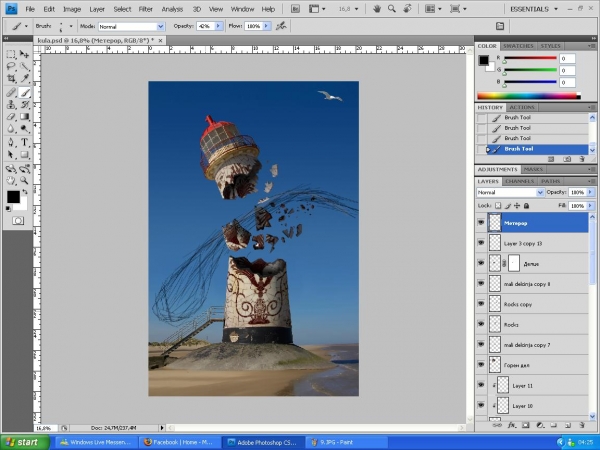Image resolution: width=600 pixels, height=450 pixels.
Task: Select the Eyedropper tool
Action: point(24,78)
